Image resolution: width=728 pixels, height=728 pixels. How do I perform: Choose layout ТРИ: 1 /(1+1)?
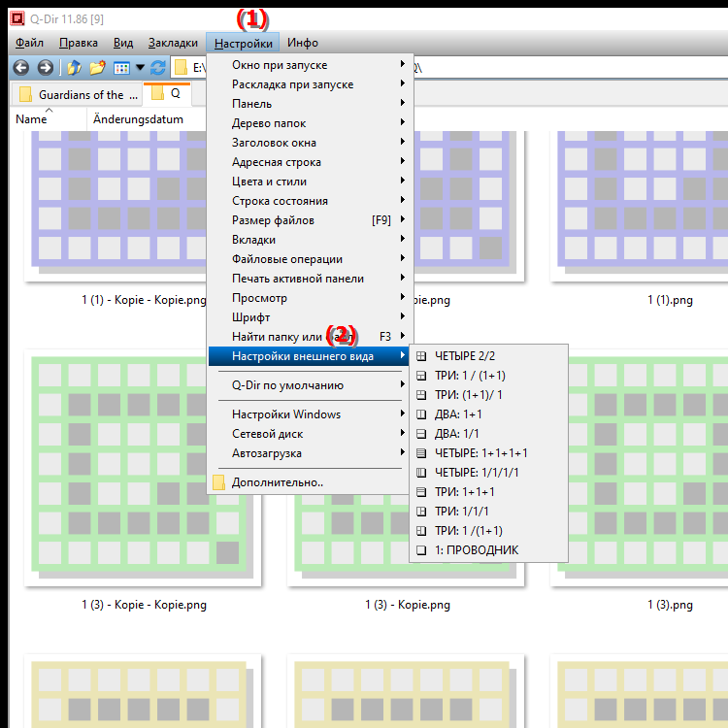pos(488,531)
